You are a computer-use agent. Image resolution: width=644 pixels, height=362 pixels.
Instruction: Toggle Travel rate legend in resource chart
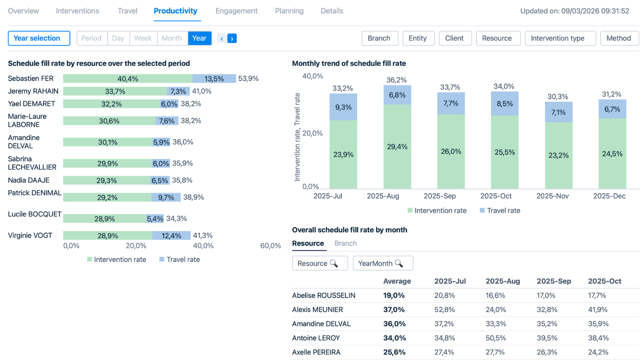pyautogui.click(x=180, y=259)
